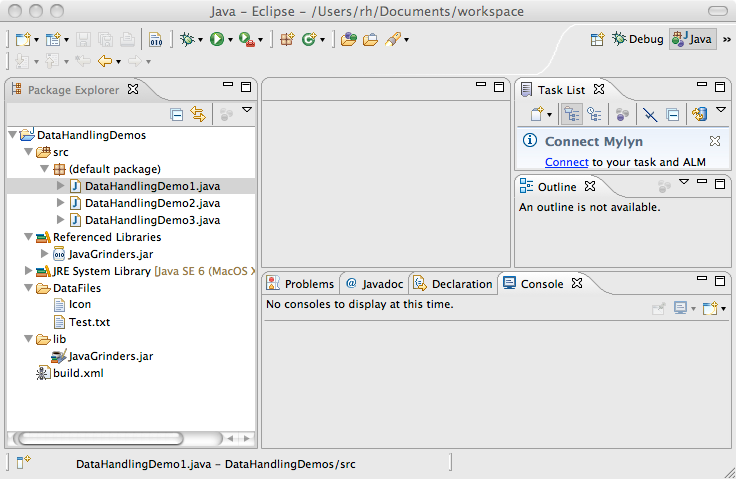
Task: Click the New Java Class icon
Action: pyautogui.click(x=309, y=39)
